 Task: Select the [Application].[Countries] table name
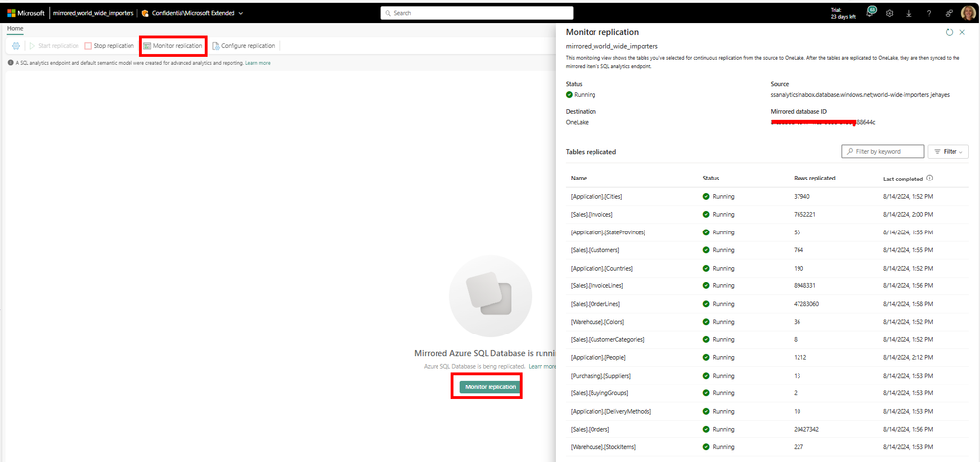(602, 268)
